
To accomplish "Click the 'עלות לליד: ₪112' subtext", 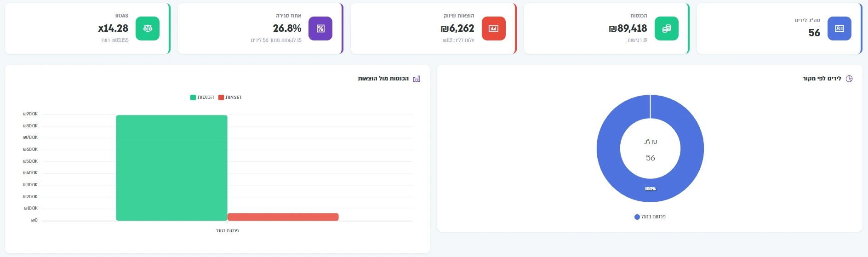I will click(x=458, y=40).
